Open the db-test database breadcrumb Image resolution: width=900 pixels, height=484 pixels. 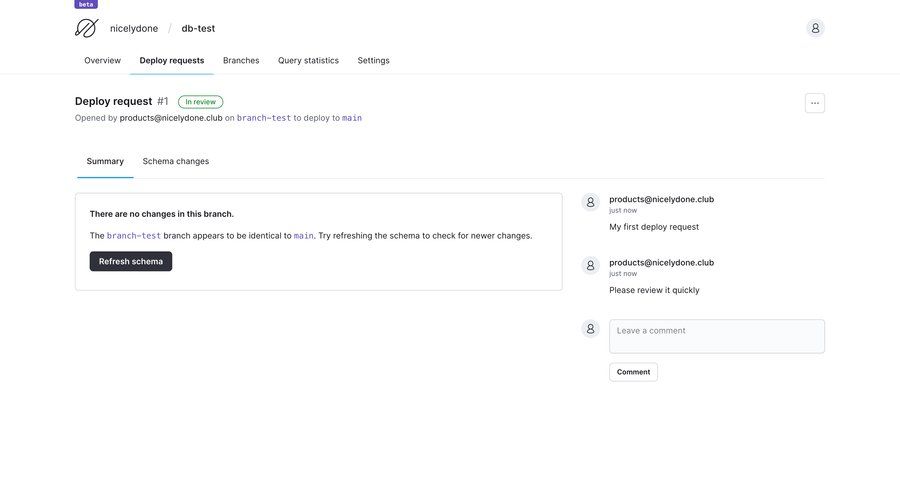coord(198,29)
